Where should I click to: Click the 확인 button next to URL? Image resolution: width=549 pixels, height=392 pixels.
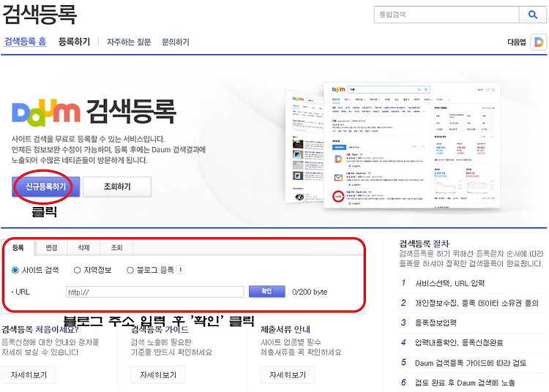[266, 291]
